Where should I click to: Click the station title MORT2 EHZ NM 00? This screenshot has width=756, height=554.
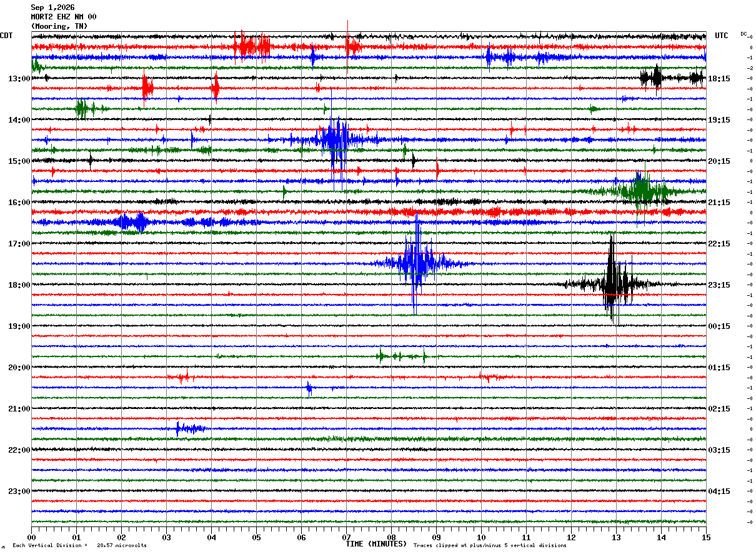point(64,17)
